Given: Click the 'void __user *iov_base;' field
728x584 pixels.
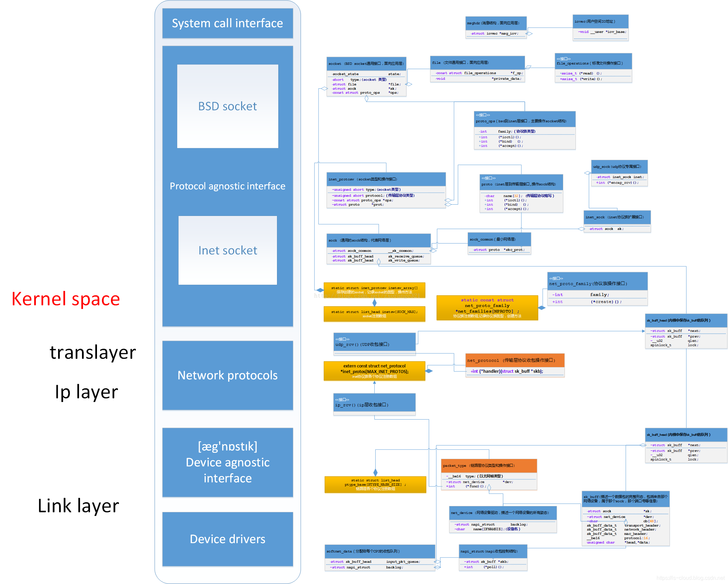Looking at the screenshot, I should coord(602,32).
